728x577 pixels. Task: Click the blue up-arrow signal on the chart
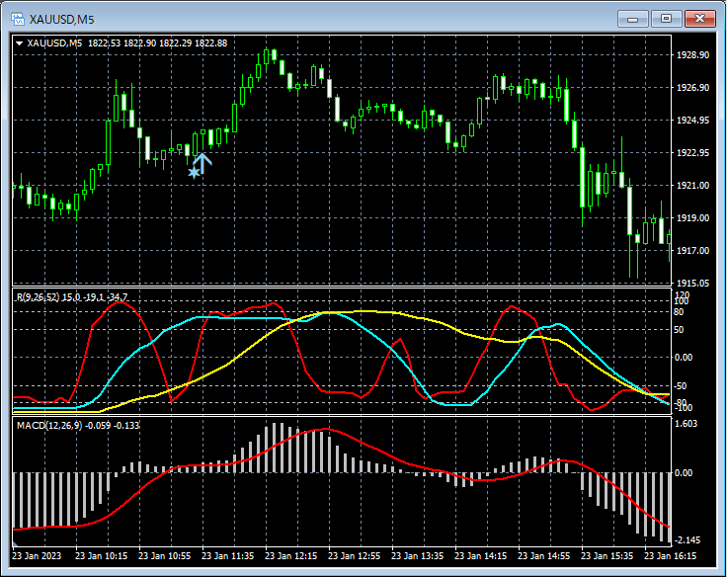coord(202,161)
